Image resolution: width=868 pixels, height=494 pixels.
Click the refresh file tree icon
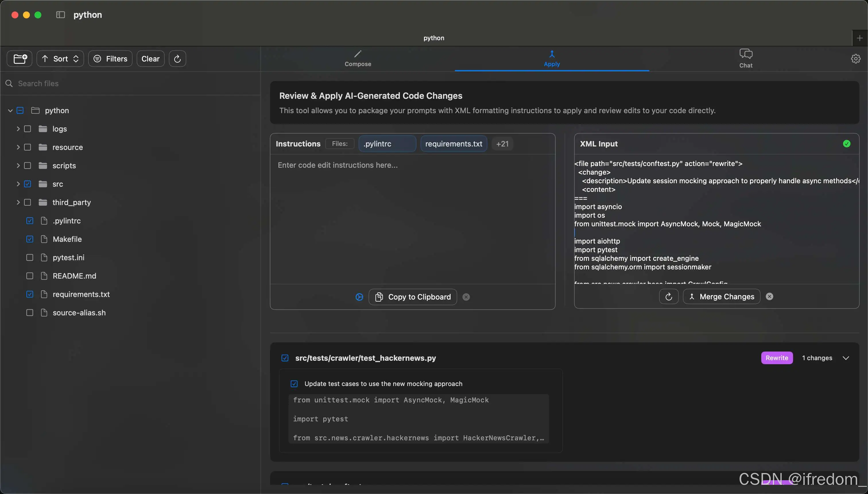[x=177, y=59]
